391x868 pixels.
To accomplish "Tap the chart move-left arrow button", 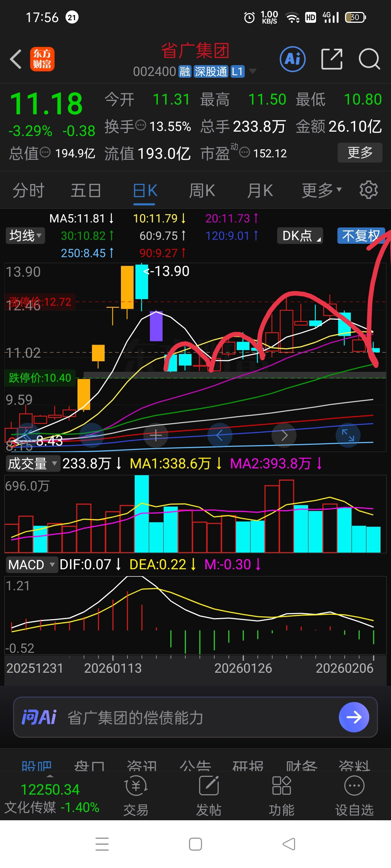I will click(219, 435).
